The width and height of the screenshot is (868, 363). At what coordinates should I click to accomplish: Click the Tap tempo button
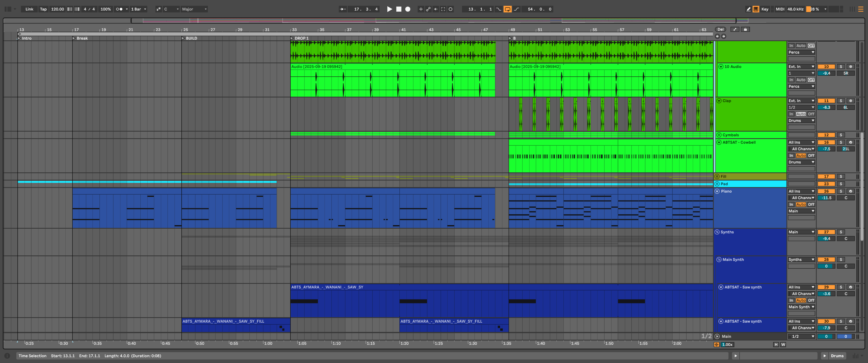click(43, 9)
